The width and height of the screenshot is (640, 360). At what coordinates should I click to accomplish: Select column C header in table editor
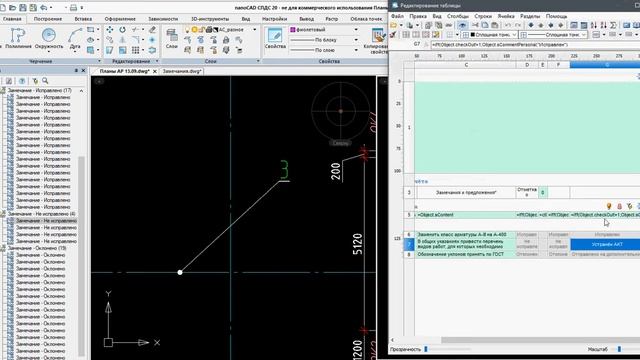pos(466,65)
